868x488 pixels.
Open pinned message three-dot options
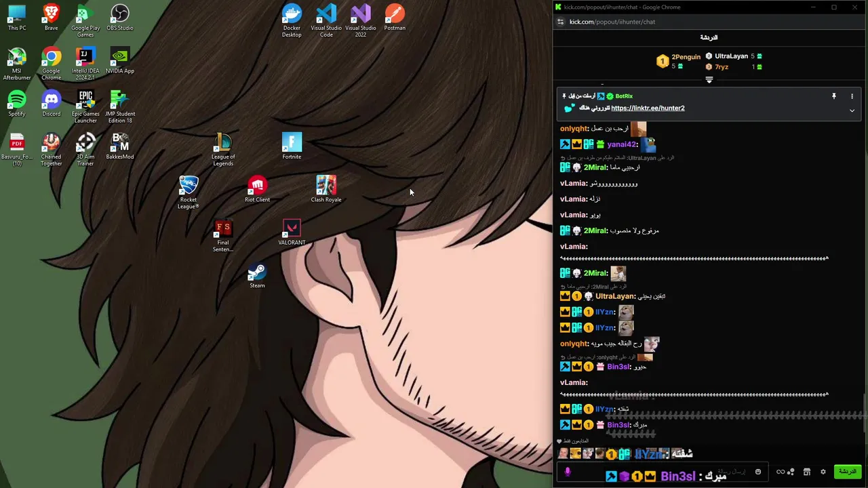[x=852, y=96]
